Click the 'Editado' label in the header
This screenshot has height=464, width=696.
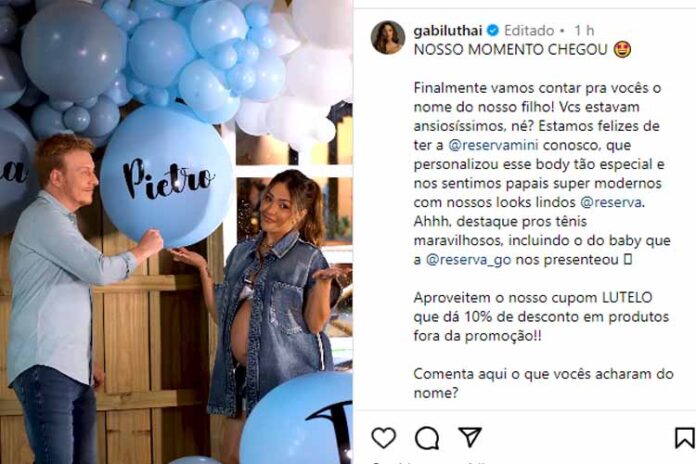click(x=529, y=30)
